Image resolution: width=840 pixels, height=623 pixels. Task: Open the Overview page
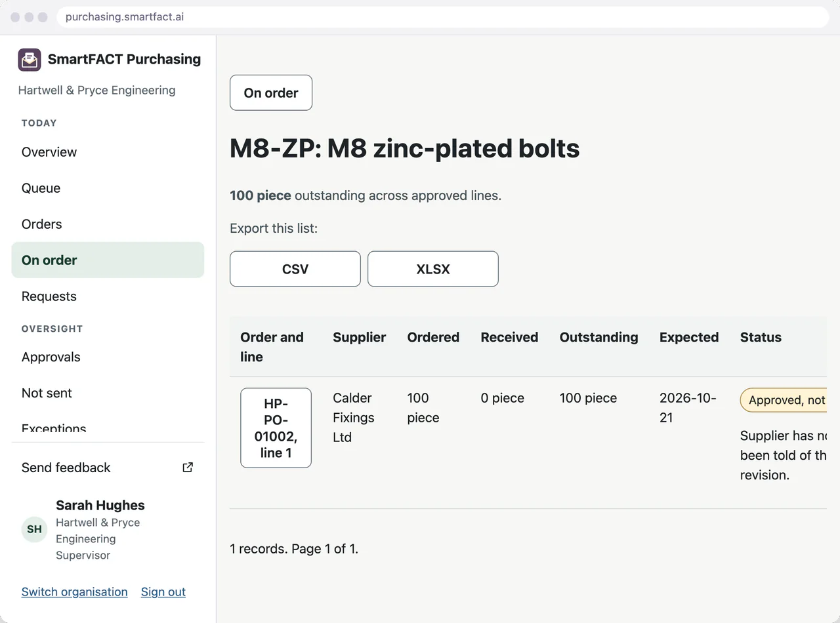coord(108,152)
